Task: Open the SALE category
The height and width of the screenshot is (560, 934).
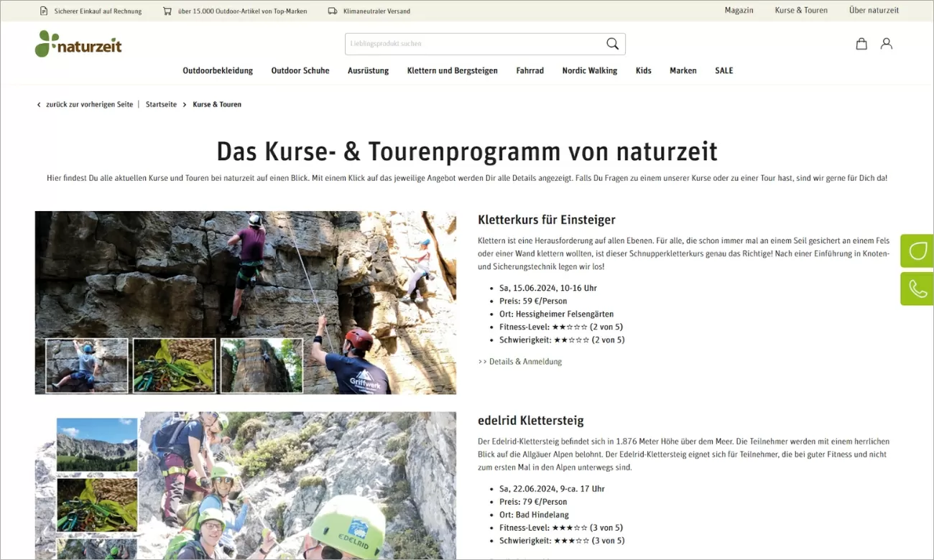Action: point(723,70)
